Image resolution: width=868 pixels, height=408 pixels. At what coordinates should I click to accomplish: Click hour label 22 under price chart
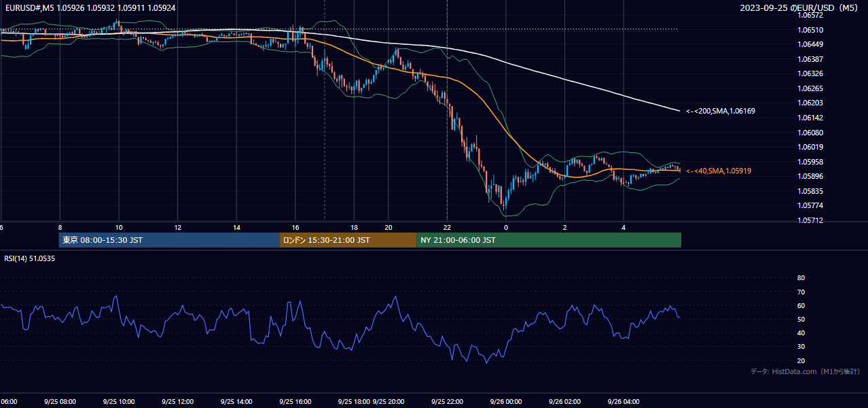[x=447, y=227]
